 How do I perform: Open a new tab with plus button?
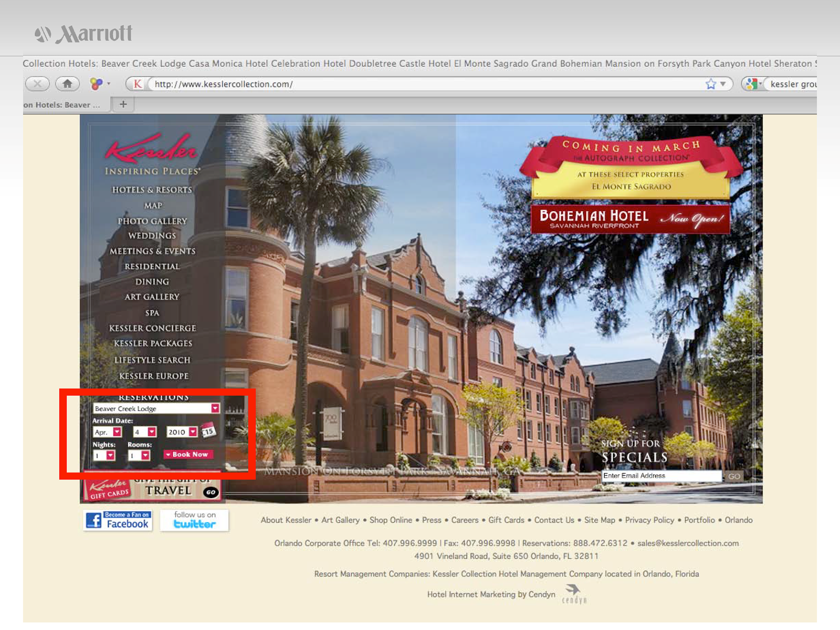point(123,104)
